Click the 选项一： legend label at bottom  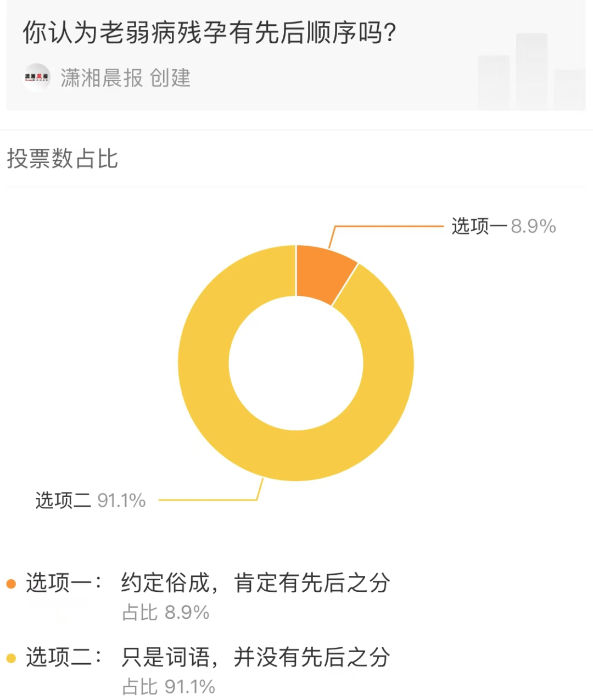click(x=64, y=583)
